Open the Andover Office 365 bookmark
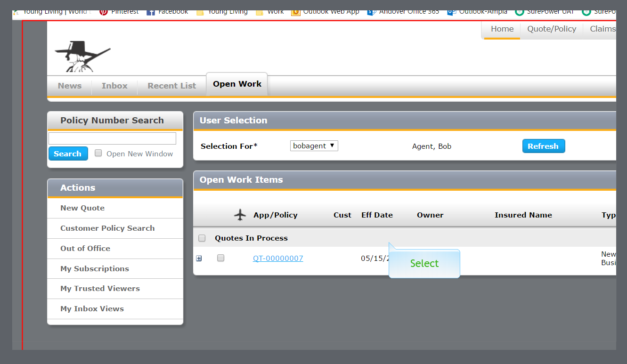 tap(403, 11)
